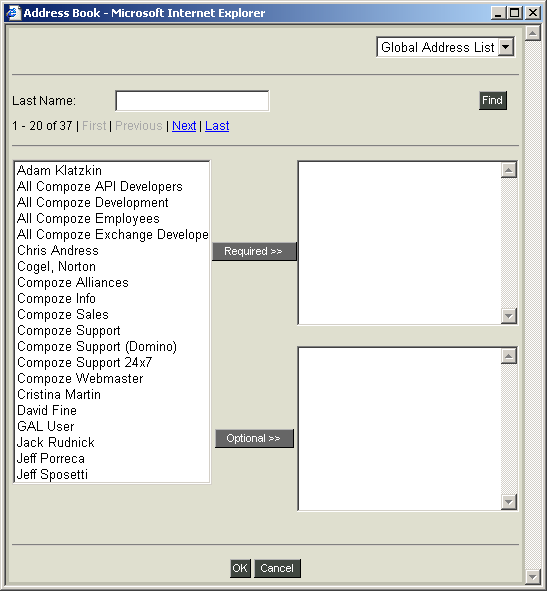This screenshot has width=547, height=591.
Task: Jump to the Last page of results
Action: pos(217,126)
